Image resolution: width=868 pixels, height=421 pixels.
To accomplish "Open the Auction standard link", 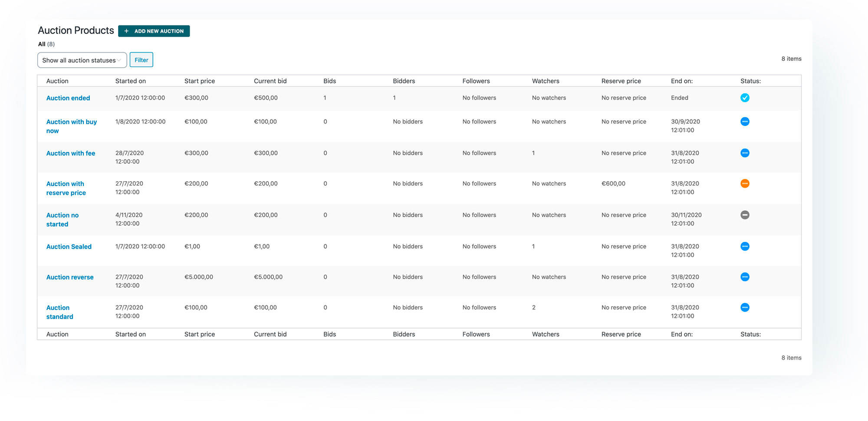I will [60, 312].
